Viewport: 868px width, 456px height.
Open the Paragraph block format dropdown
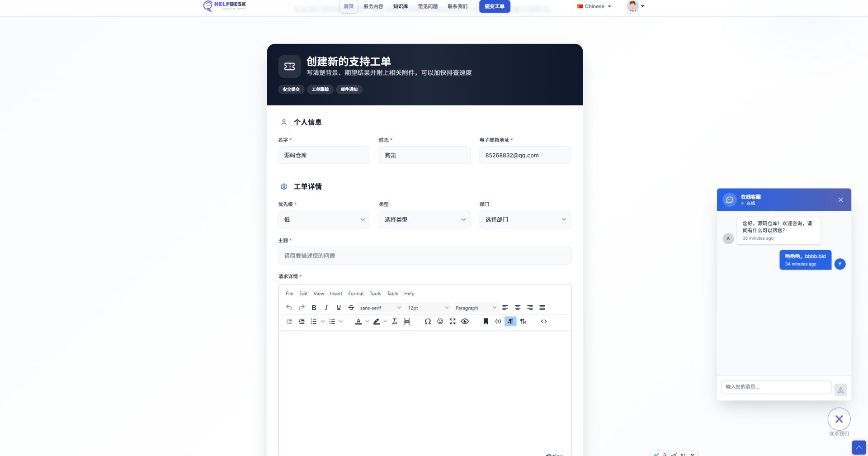point(475,308)
